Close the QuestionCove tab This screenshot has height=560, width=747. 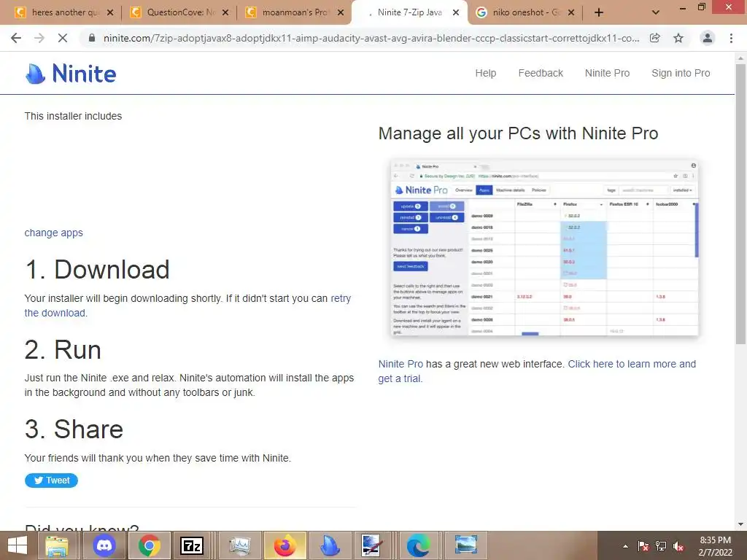click(x=225, y=12)
